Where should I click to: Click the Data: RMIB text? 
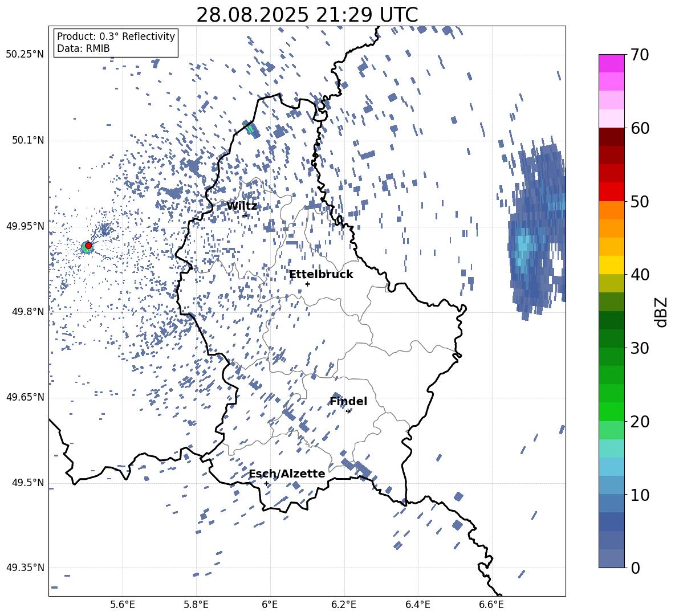[83, 48]
